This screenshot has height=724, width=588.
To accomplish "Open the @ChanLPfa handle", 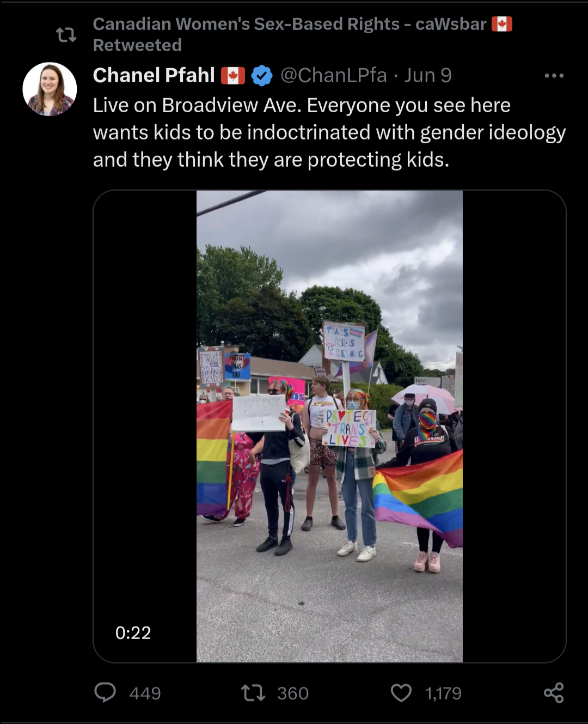I will pyautogui.click(x=333, y=75).
